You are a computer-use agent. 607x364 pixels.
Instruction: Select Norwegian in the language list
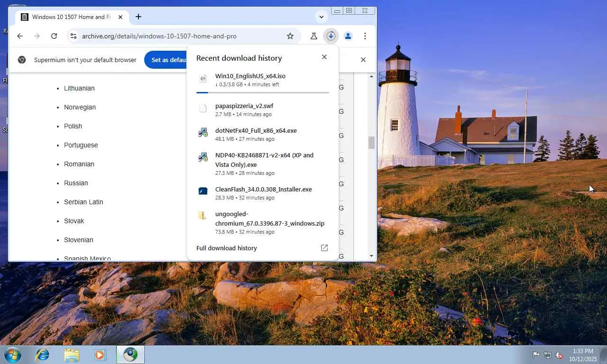80,107
